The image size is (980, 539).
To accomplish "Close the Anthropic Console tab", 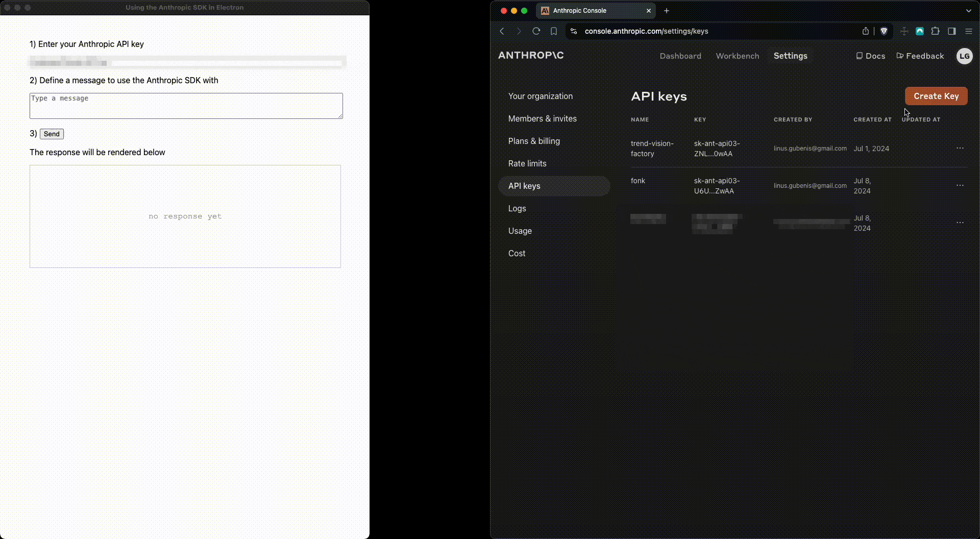I will [x=649, y=11].
